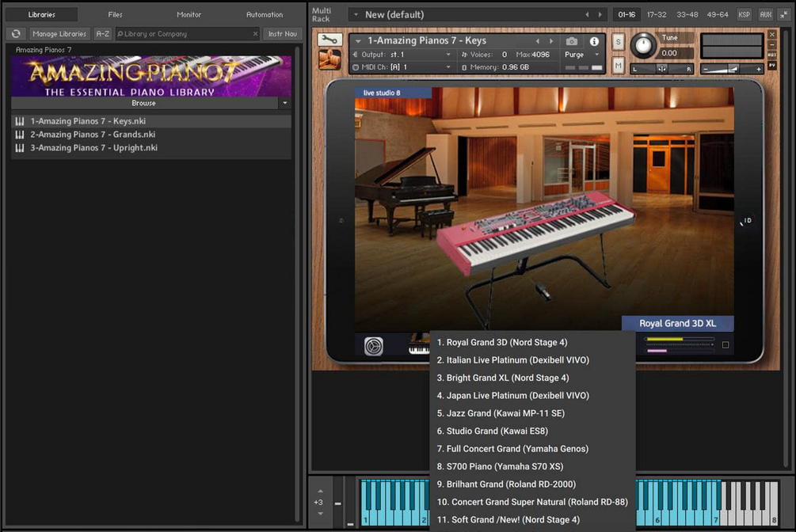
Task: Click the 1-Amazing Pianos 7 - Keys.nki file icon
Action: click(x=20, y=121)
